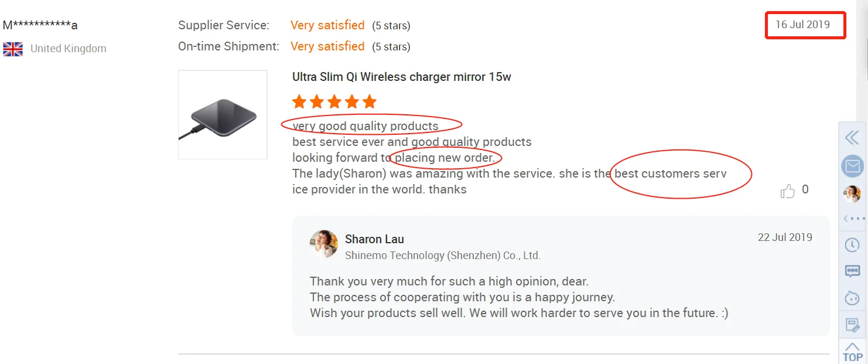868x364 pixels.
Task: Click the United Kingdom flag icon
Action: [x=13, y=49]
